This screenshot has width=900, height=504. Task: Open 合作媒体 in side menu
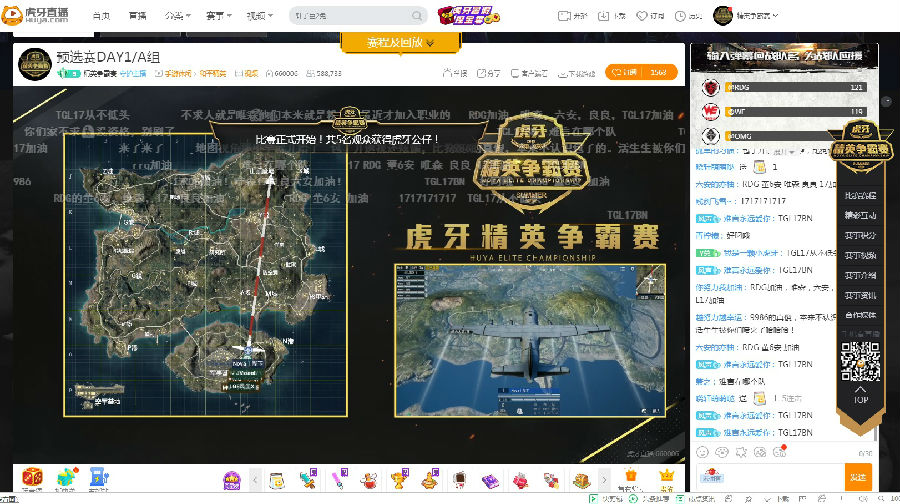pos(860,315)
